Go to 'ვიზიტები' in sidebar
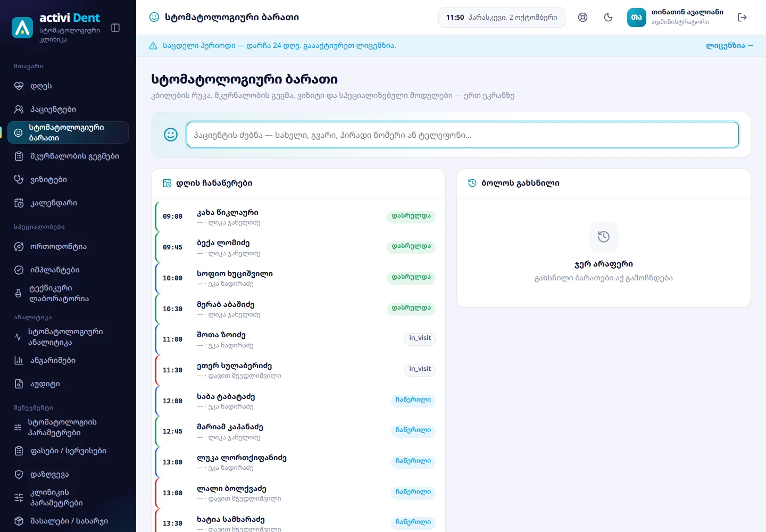Image resolution: width=766 pixels, height=532 pixels. pos(68,180)
